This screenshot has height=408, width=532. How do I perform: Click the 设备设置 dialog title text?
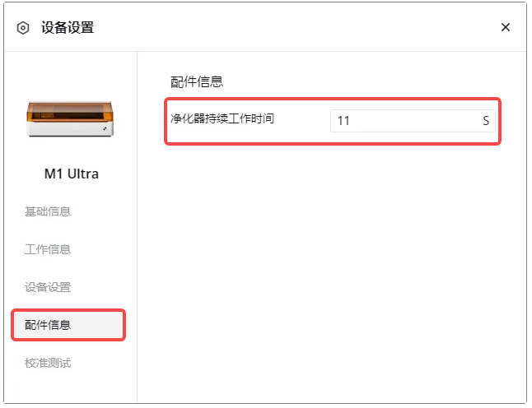tap(68, 27)
